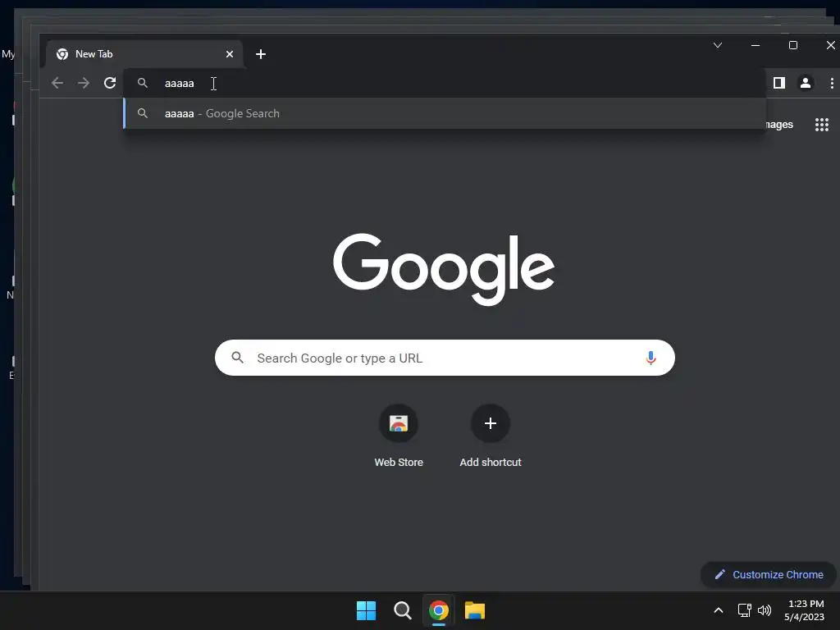Screen dimensions: 840x630
Task: Open the Images link on Google page
Action: tap(779, 125)
